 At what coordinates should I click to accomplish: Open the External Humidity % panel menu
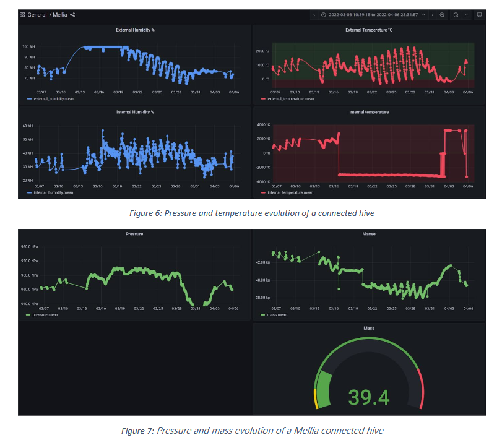135,30
